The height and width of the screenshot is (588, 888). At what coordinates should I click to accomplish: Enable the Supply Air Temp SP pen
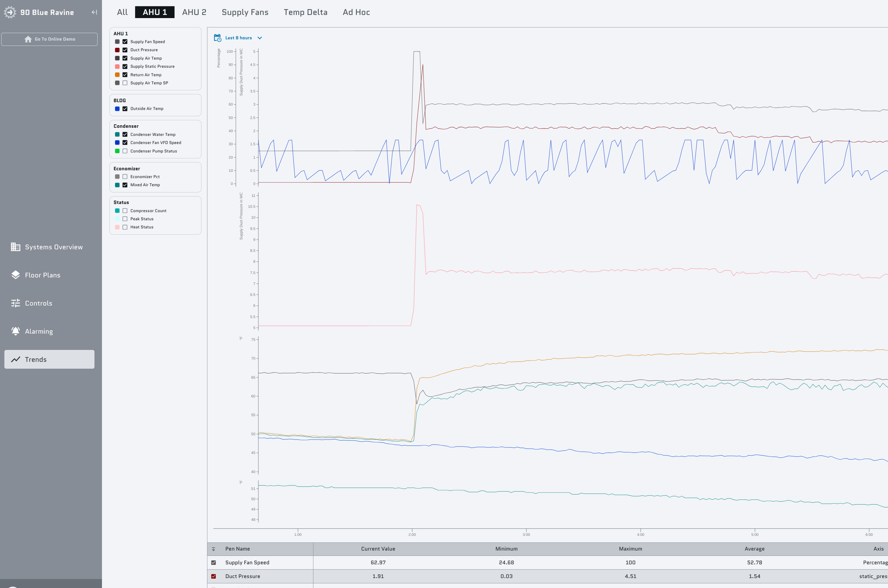[125, 83]
